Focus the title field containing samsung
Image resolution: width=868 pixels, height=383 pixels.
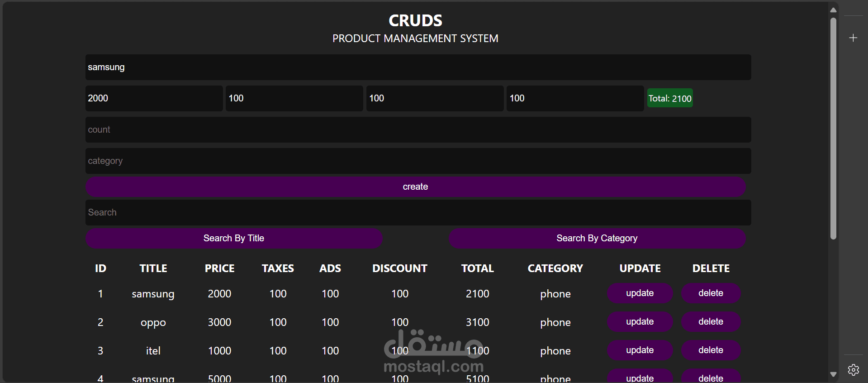(x=418, y=67)
